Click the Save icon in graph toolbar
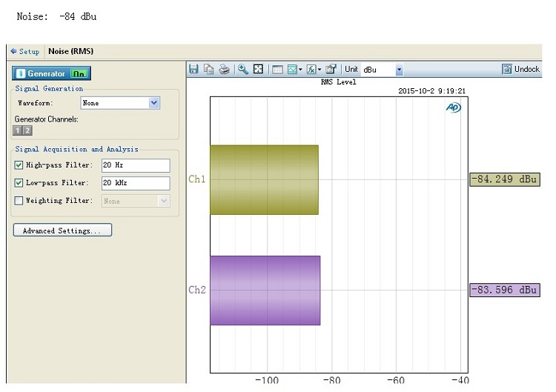 [193, 70]
